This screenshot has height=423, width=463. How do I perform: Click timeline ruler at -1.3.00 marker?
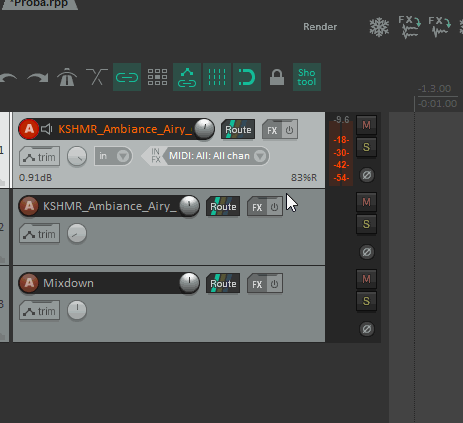435,89
